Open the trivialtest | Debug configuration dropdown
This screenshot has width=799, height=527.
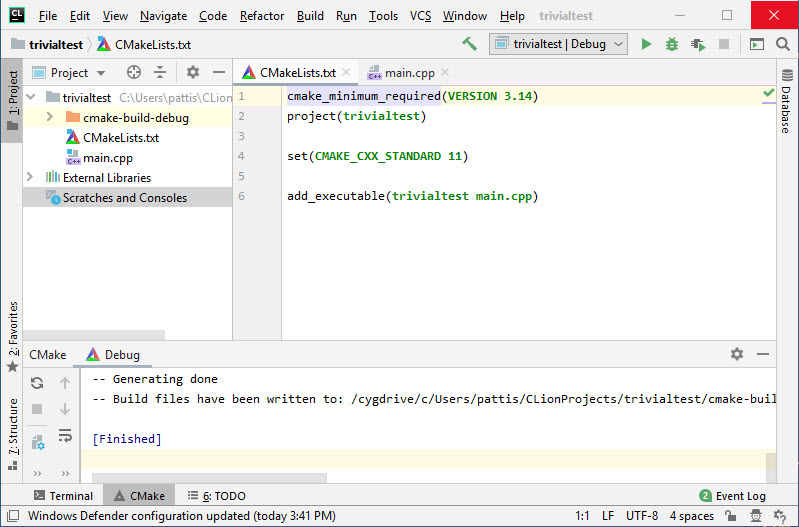(558, 44)
